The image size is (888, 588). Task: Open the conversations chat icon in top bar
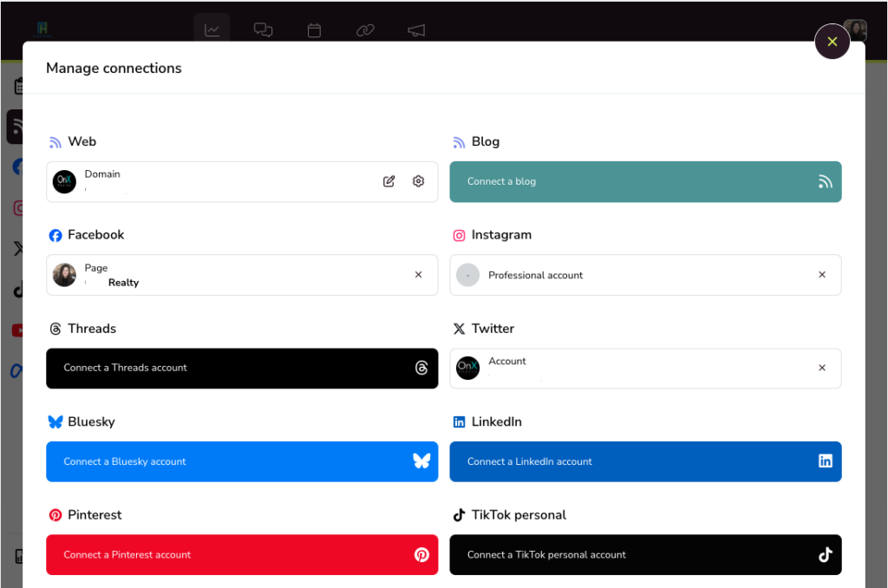[x=263, y=30]
